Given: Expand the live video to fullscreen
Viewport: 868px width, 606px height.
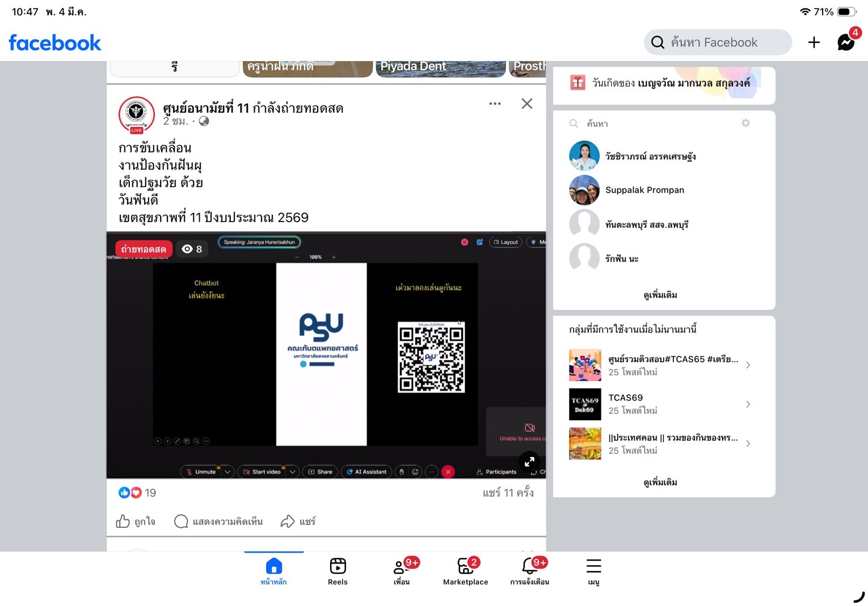Looking at the screenshot, I should click(x=529, y=461).
